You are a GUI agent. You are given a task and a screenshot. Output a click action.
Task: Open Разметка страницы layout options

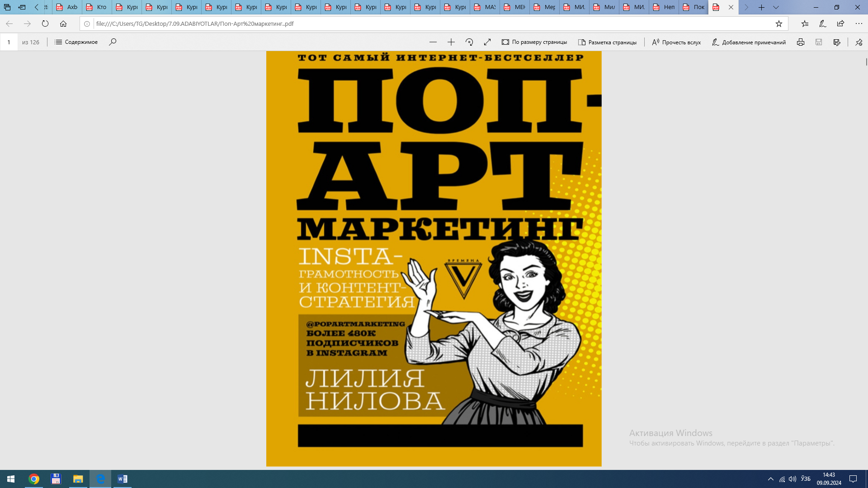607,42
